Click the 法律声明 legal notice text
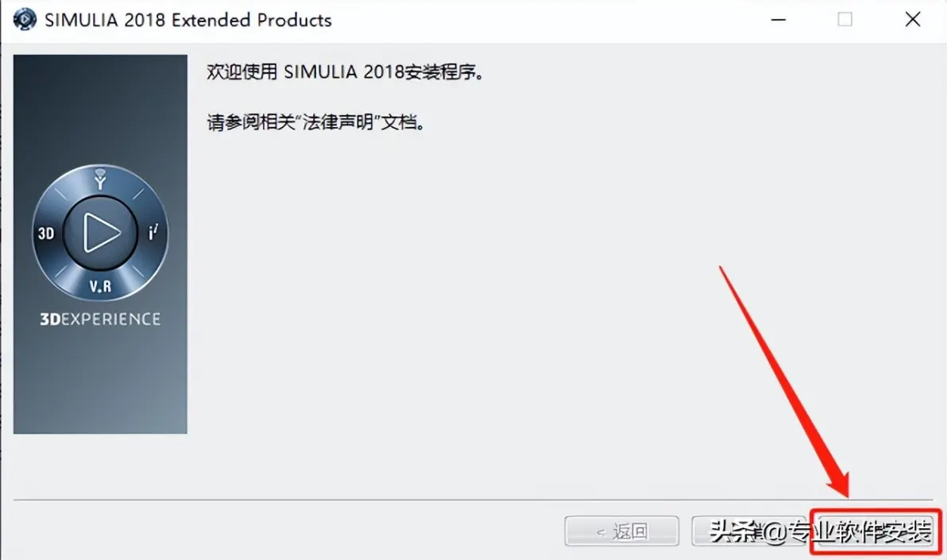 (x=338, y=122)
